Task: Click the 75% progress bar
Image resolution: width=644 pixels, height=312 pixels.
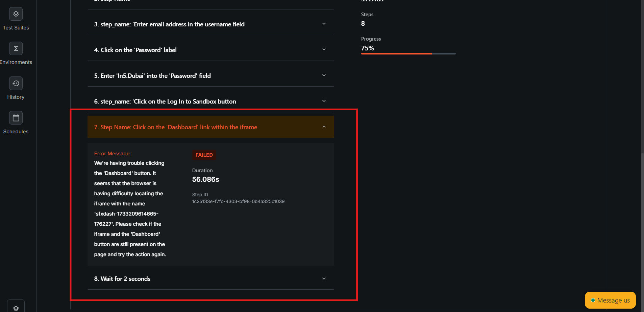Action: (x=408, y=53)
